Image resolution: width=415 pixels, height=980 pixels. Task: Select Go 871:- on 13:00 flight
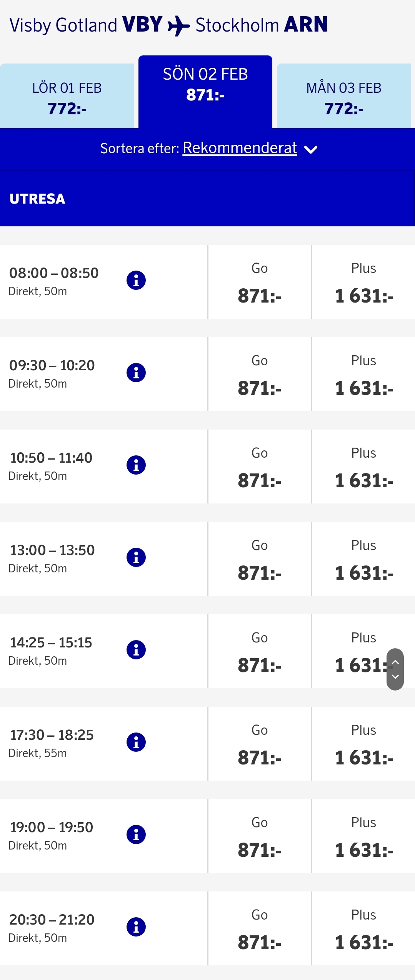pos(260,560)
